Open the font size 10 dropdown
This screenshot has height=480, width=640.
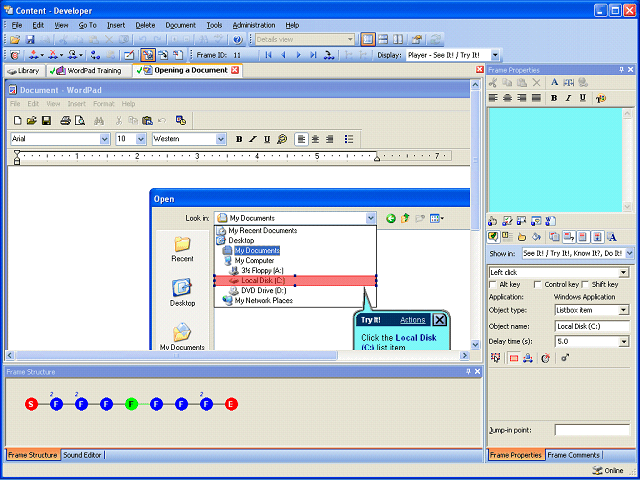[141, 139]
